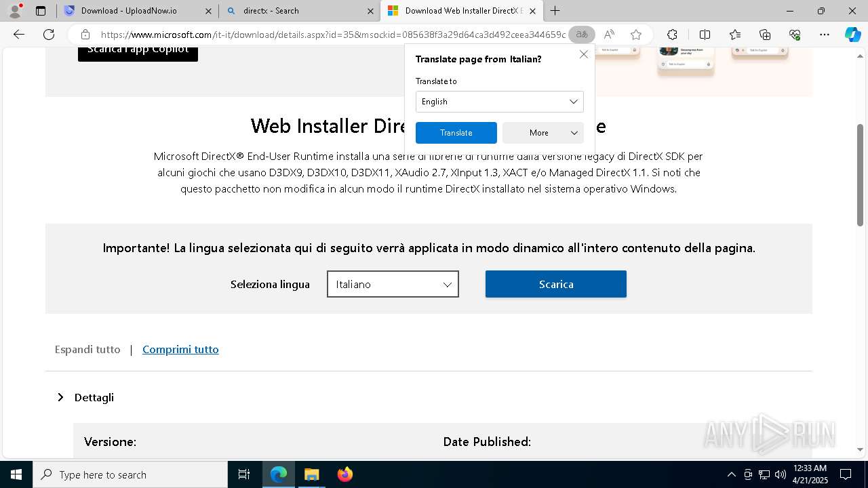Screen dimensions: 868x488
Task: Close the Download Web Installer DirectX tab
Action: coord(532,11)
